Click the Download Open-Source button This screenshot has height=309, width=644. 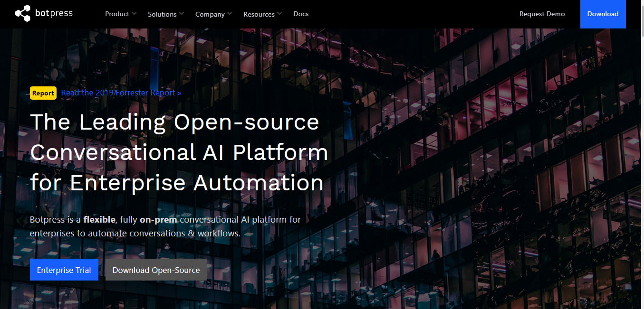pyautogui.click(x=156, y=270)
